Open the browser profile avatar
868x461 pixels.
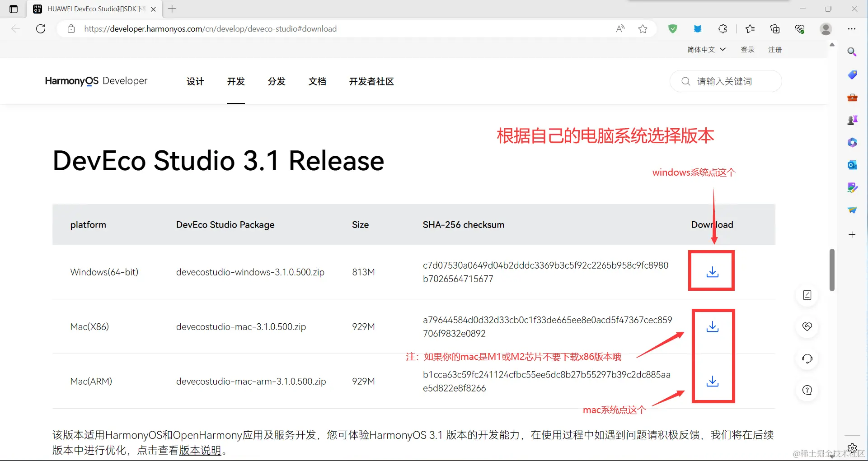826,29
